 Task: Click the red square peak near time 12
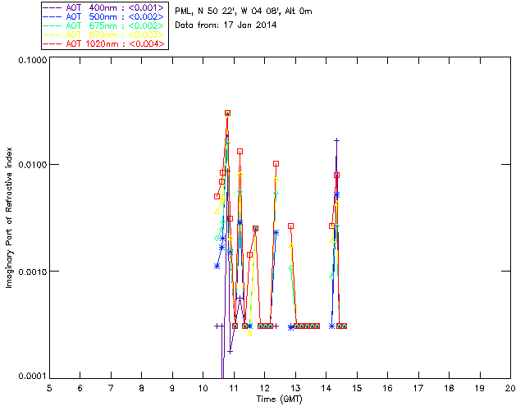(x=276, y=164)
